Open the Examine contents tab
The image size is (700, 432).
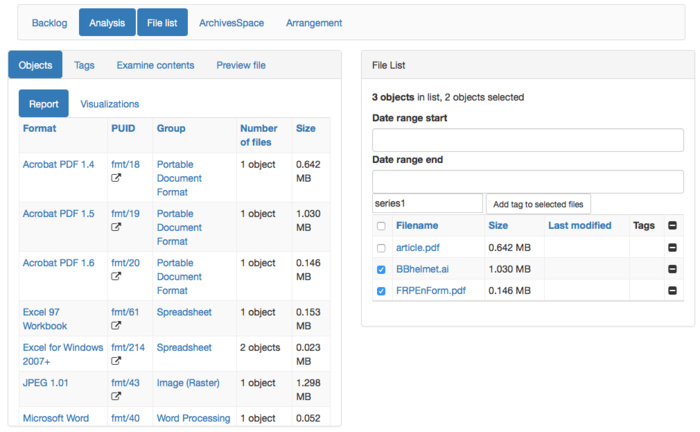[155, 65]
